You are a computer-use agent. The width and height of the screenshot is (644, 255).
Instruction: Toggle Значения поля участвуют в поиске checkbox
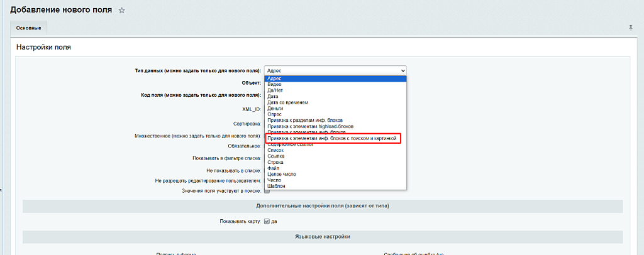pos(267,191)
